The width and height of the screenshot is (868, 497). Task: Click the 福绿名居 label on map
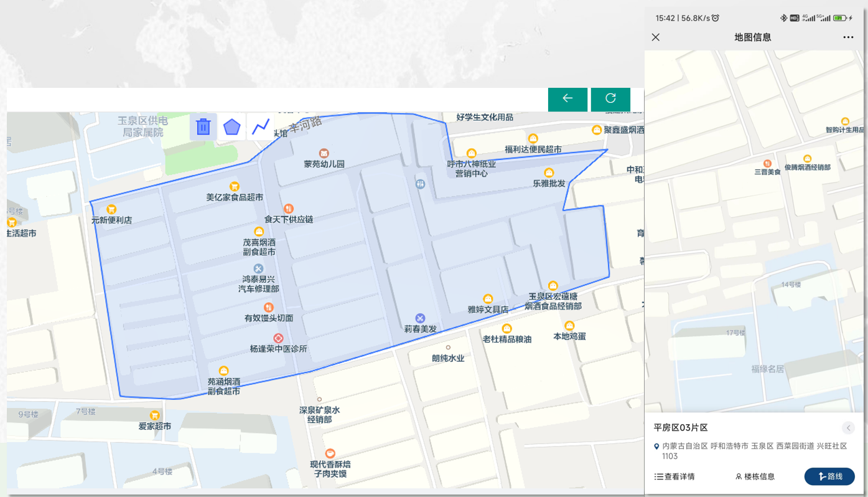[x=767, y=369]
